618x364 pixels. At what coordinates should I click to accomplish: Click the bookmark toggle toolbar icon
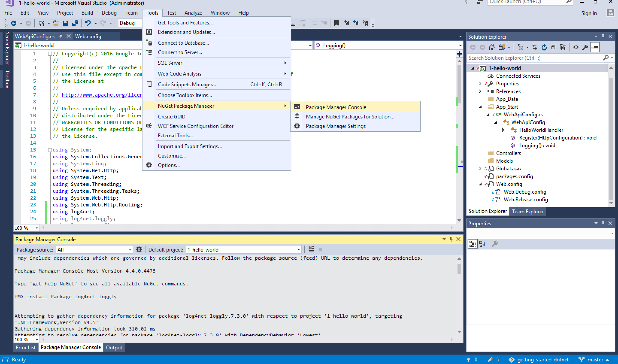coord(336,23)
